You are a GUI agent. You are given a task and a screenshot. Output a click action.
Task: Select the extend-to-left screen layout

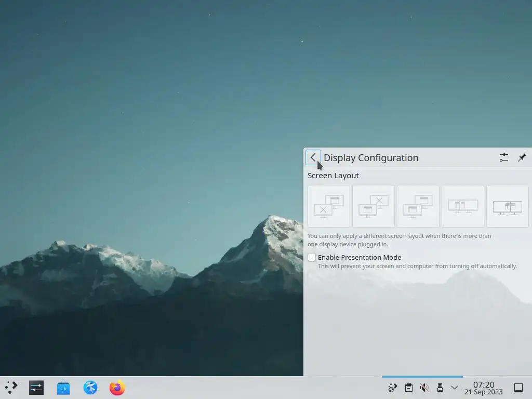[x=463, y=206]
